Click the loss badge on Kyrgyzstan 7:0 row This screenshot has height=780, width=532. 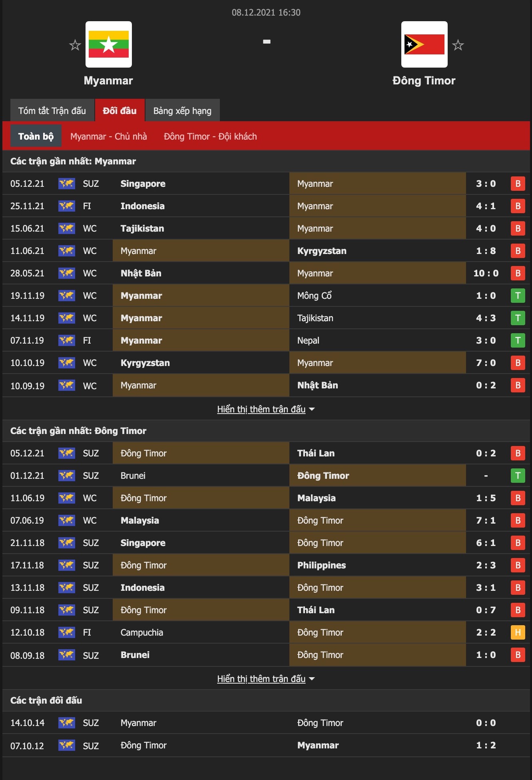(518, 363)
